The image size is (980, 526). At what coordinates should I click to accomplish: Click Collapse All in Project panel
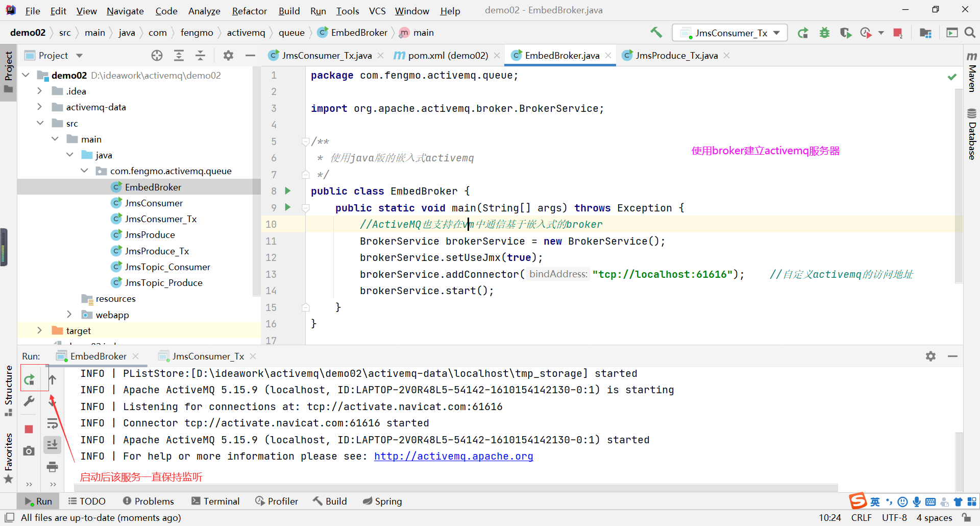pos(201,56)
